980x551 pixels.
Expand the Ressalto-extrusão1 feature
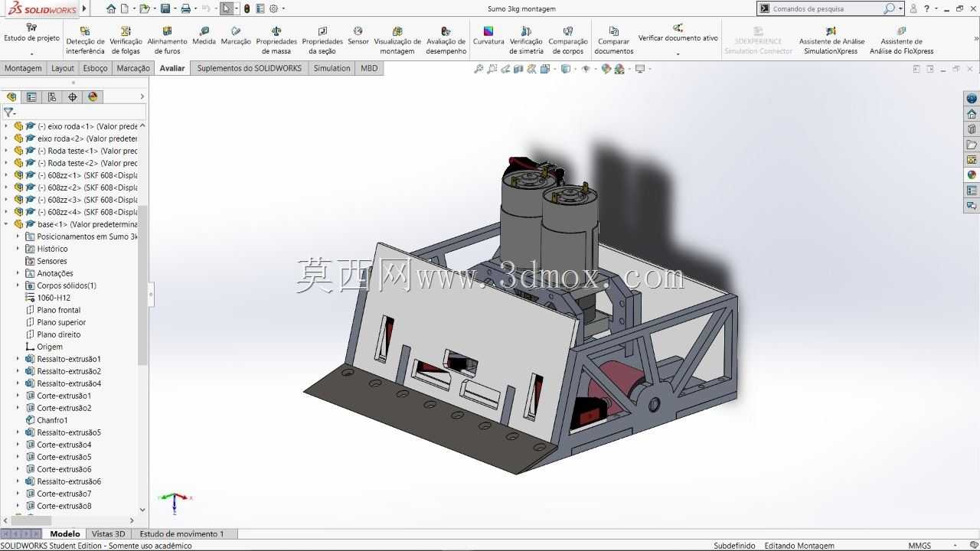point(18,359)
